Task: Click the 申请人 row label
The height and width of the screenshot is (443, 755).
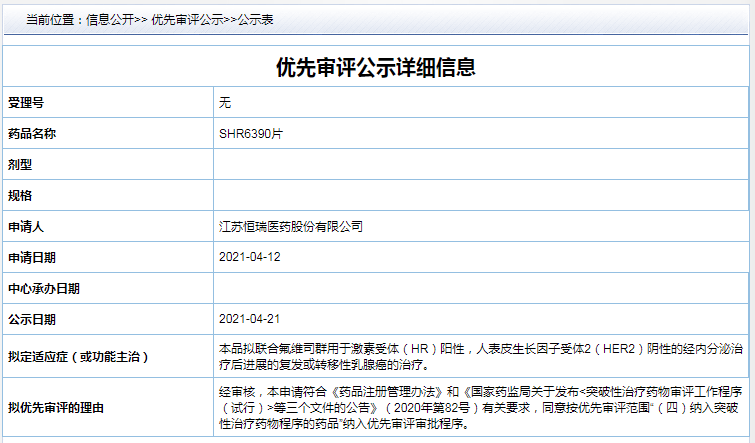Action: tap(26, 226)
